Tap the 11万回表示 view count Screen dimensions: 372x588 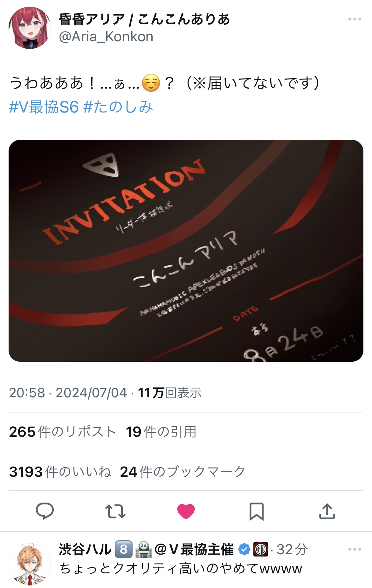tap(170, 393)
